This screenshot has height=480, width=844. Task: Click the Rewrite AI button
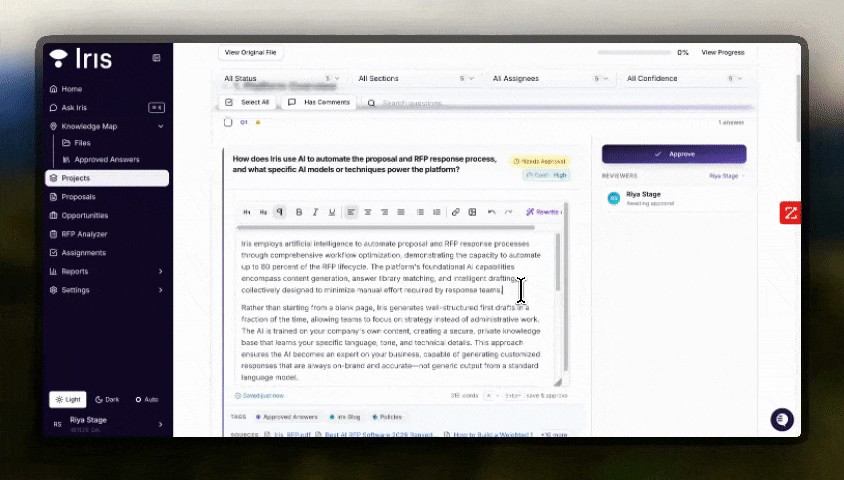pyautogui.click(x=543, y=212)
